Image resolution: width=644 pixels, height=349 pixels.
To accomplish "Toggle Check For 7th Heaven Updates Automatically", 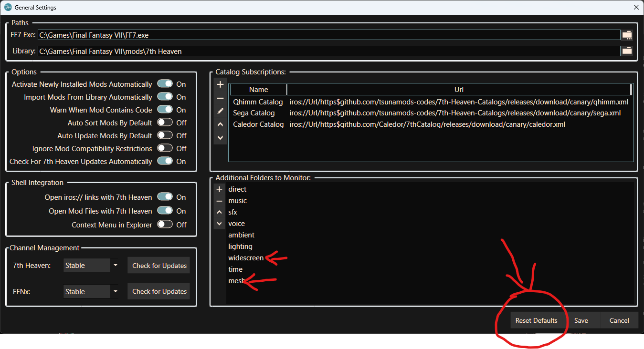I will (165, 161).
